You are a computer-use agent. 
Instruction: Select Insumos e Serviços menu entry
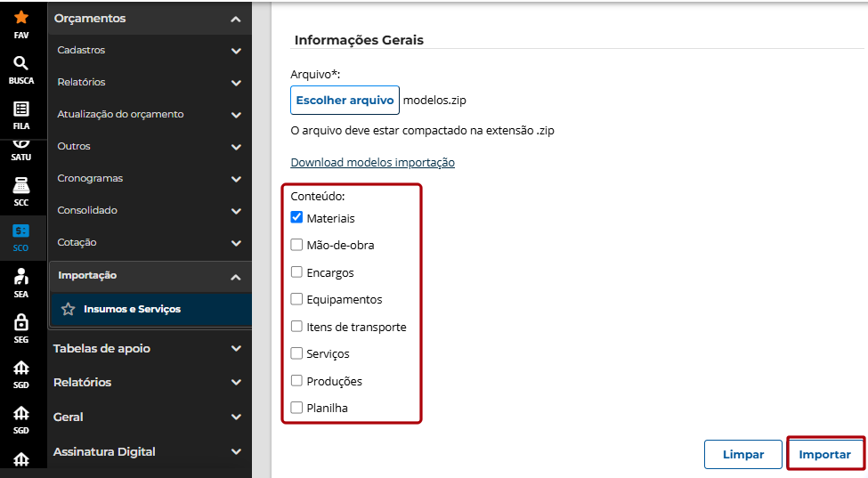tap(133, 309)
